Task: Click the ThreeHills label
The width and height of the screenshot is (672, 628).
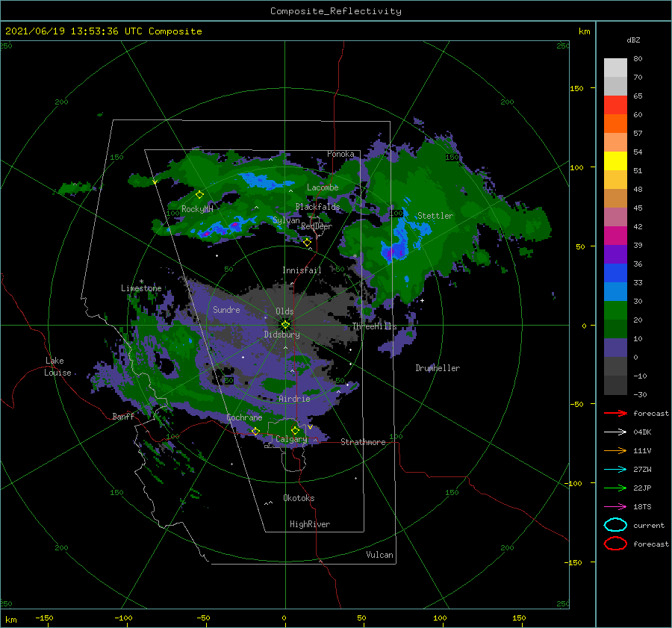Action: point(374,326)
